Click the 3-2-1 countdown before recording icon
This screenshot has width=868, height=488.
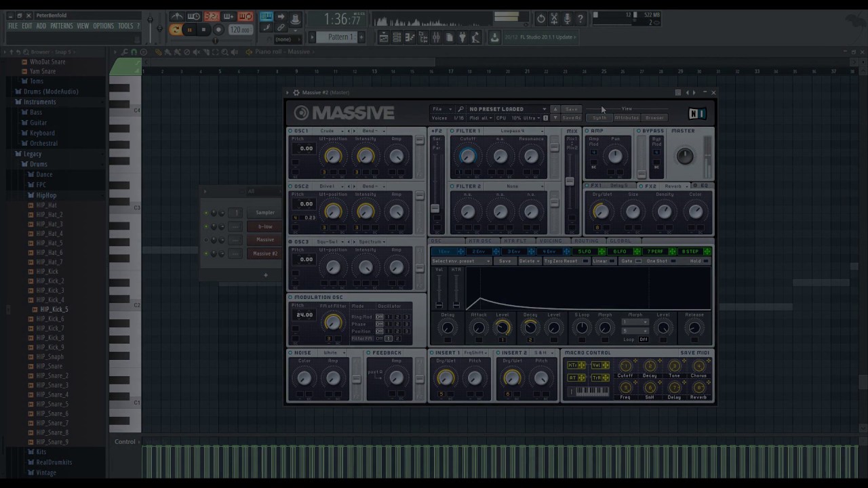[x=212, y=16]
